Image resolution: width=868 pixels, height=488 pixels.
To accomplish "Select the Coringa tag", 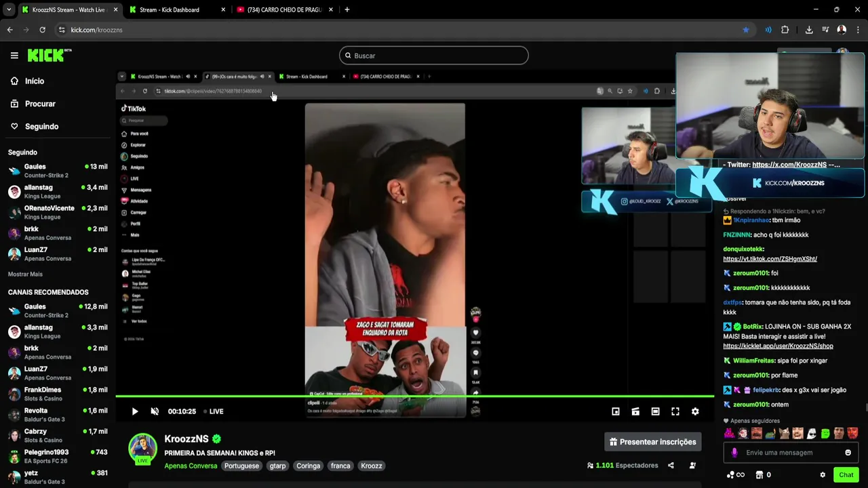I will point(308,466).
